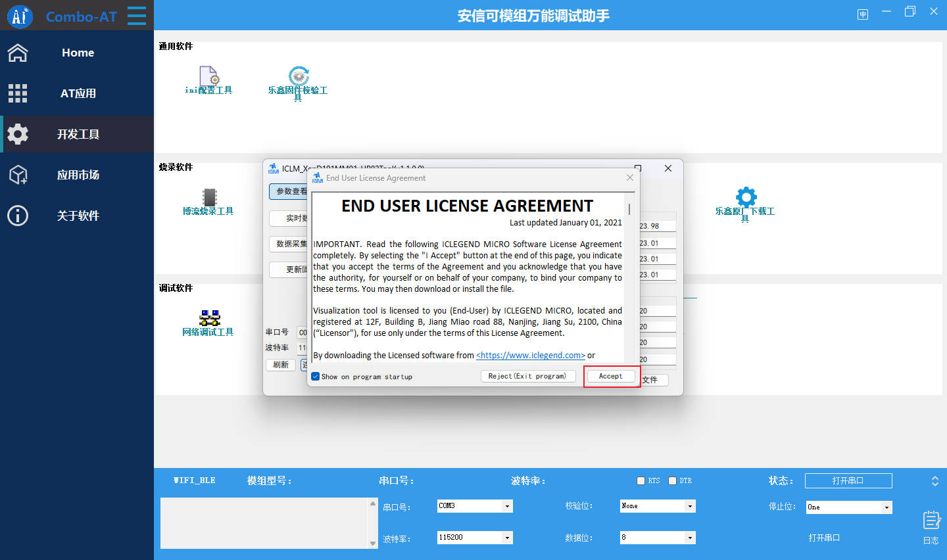Launch the 乐鑫固件校验工具 icon
The image size is (947, 560).
[299, 76]
